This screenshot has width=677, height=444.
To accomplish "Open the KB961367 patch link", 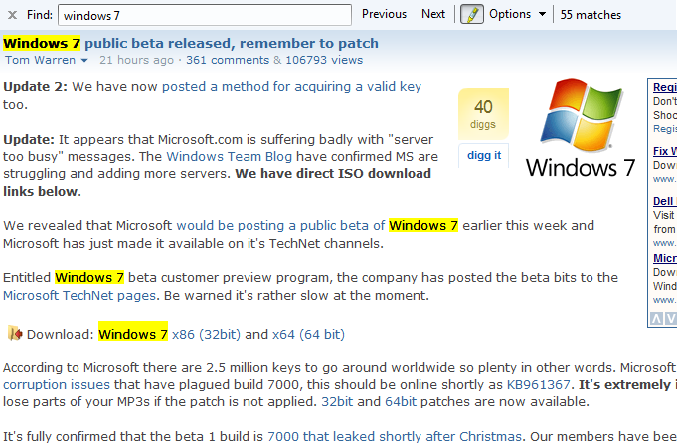I will (x=538, y=384).
